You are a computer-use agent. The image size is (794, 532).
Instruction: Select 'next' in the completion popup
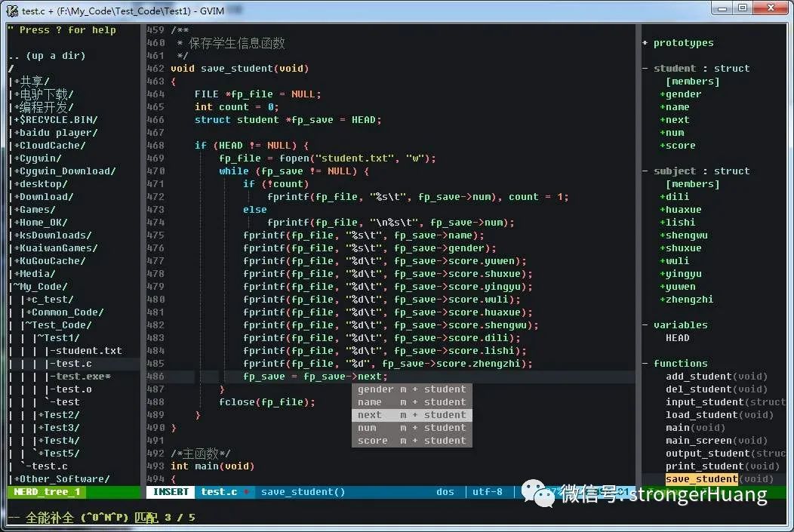click(x=411, y=415)
